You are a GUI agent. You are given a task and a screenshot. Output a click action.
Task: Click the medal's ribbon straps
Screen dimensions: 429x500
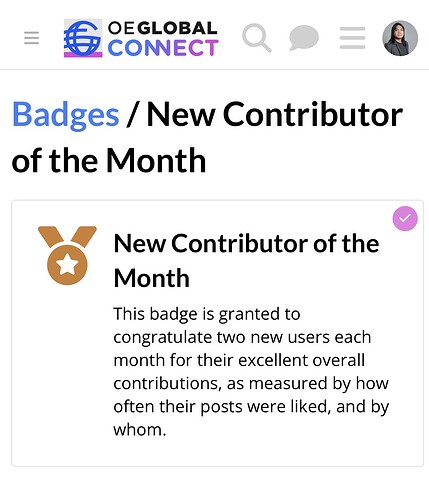pyautogui.click(x=67, y=237)
